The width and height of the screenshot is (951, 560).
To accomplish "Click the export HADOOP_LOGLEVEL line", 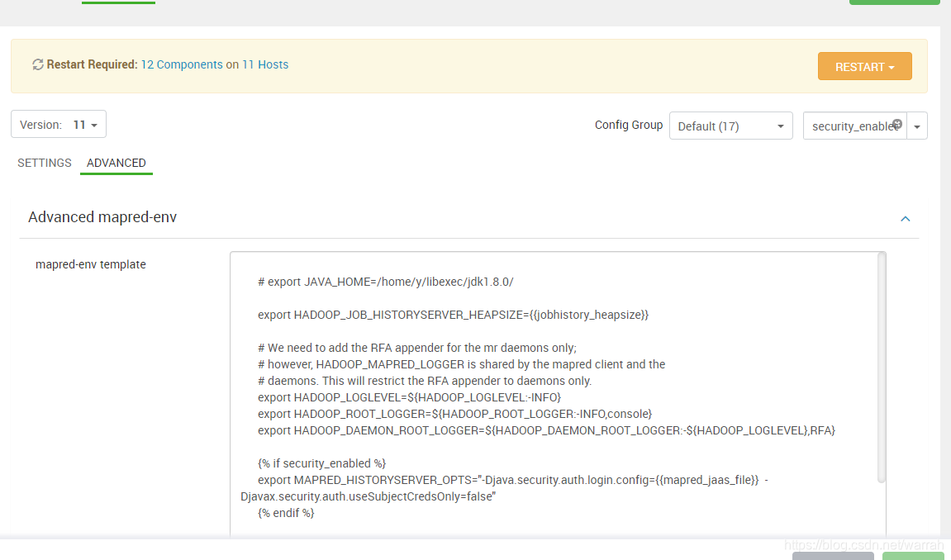I will point(409,397).
